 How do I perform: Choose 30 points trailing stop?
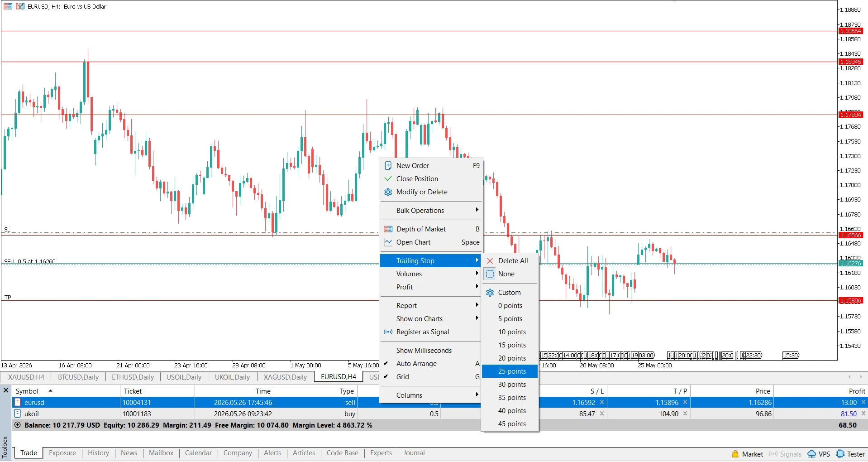click(x=510, y=385)
